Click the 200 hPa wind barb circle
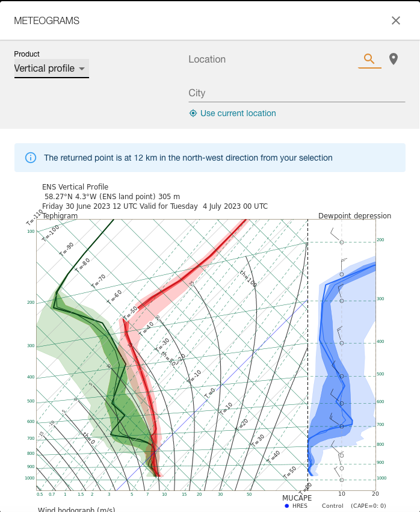 pos(342,242)
